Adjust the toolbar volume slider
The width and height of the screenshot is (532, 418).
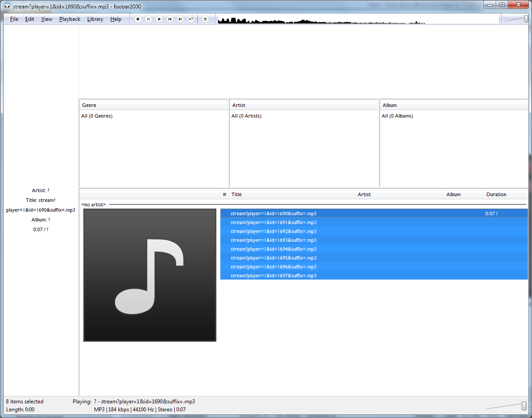pos(517,19)
